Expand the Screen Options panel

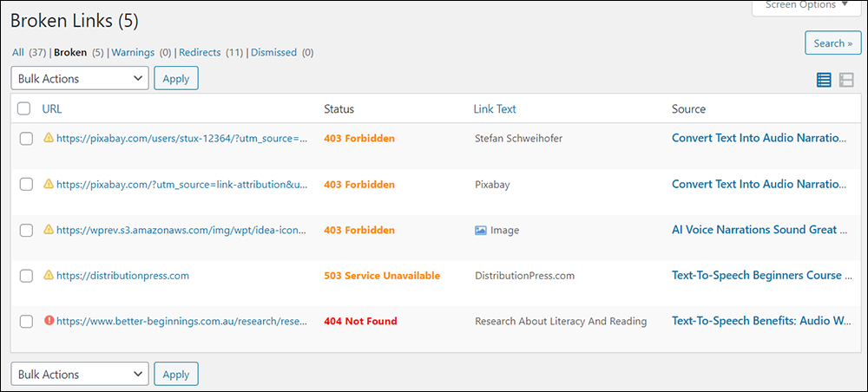[806, 7]
